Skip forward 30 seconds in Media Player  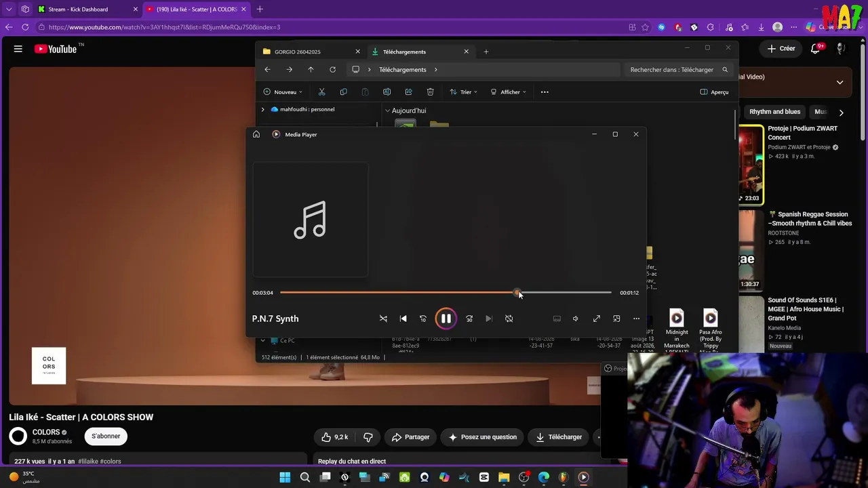pyautogui.click(x=469, y=319)
